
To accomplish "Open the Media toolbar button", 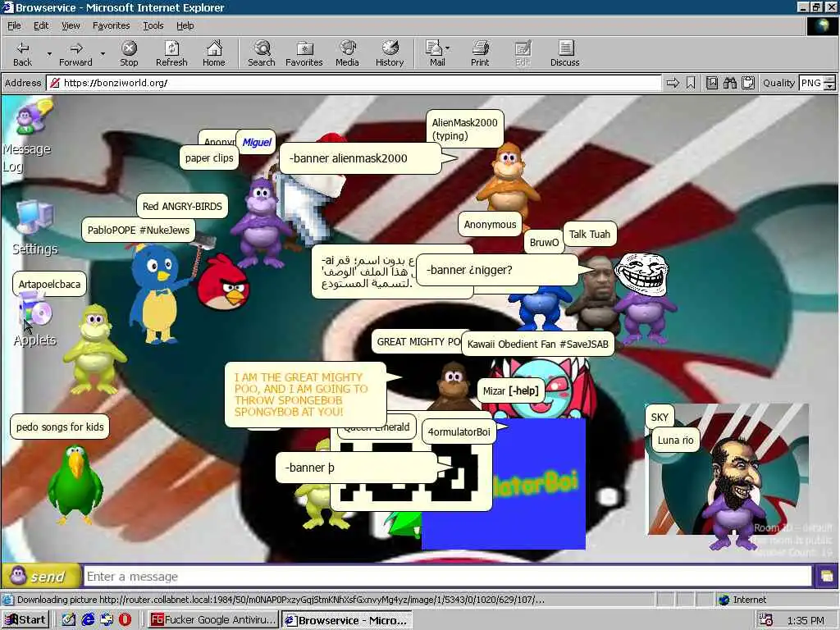I will click(347, 53).
